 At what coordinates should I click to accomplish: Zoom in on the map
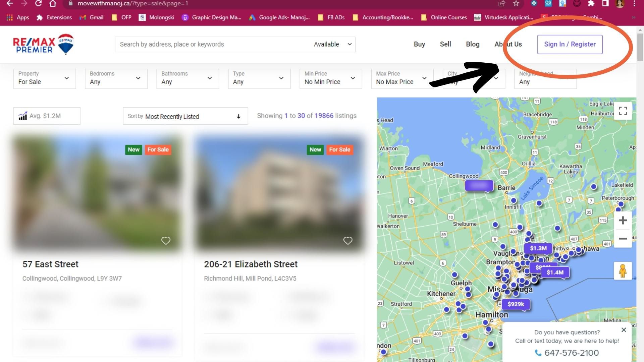[623, 221]
